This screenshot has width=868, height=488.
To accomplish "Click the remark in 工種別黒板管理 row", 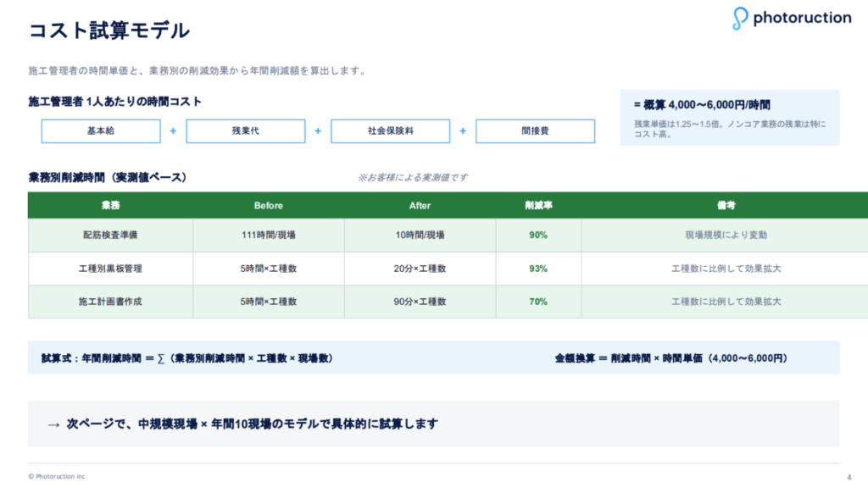I will [726, 269].
